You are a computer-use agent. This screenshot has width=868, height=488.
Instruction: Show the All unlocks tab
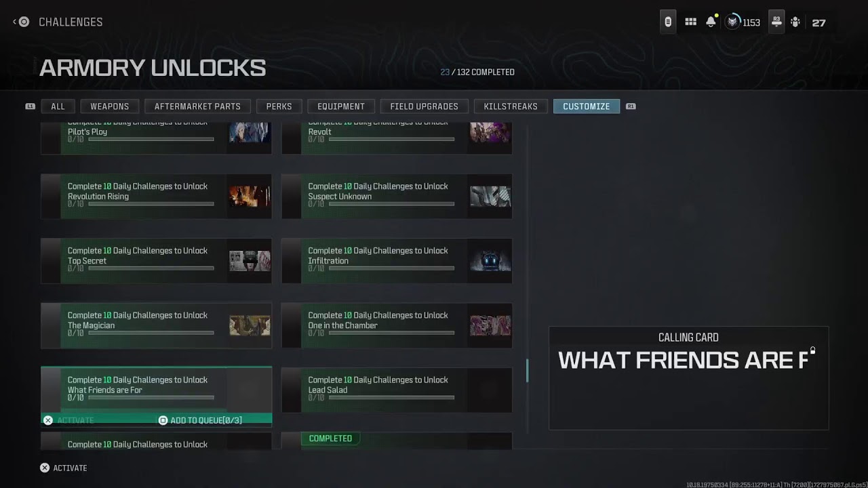(x=58, y=106)
